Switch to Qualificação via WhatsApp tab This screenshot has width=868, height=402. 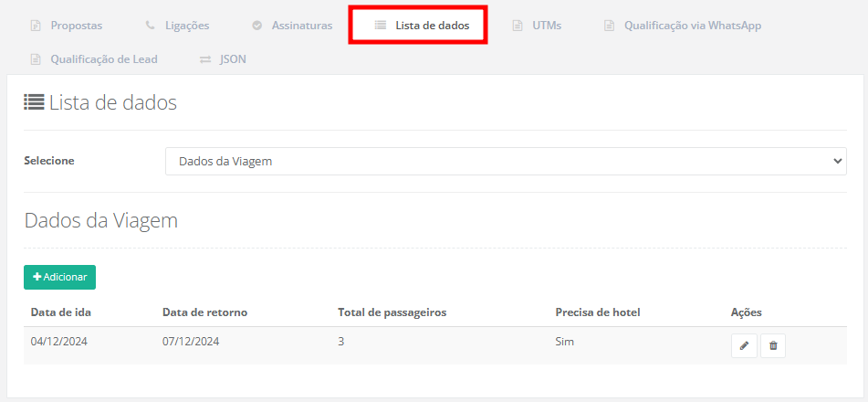(692, 26)
